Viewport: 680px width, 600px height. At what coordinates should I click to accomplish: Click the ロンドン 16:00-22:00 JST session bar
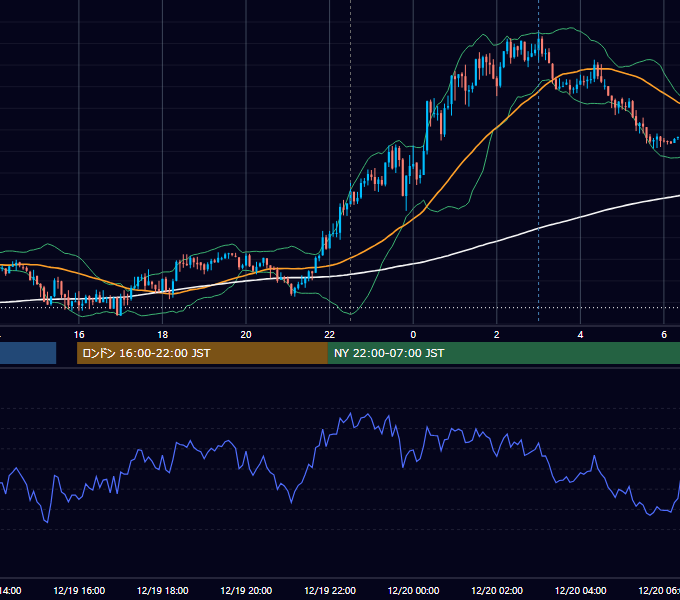[x=202, y=353]
